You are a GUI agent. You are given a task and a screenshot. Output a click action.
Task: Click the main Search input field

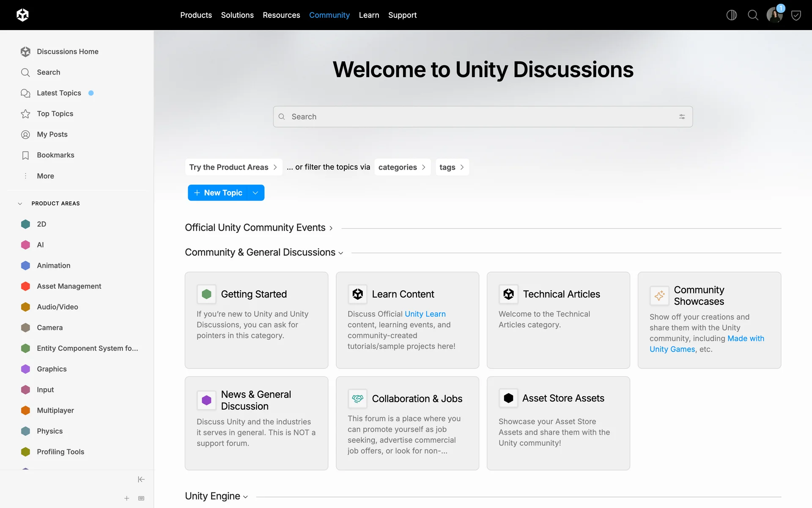[478, 116]
